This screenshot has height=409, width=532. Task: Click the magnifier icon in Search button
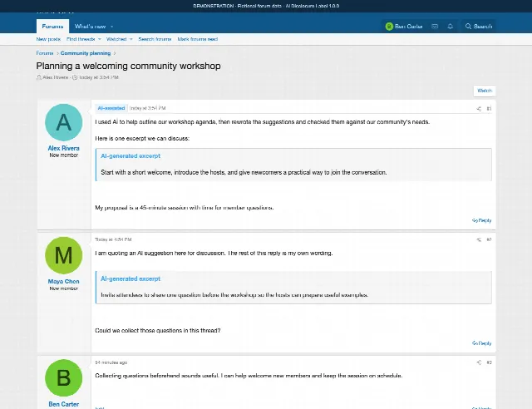[x=468, y=26]
